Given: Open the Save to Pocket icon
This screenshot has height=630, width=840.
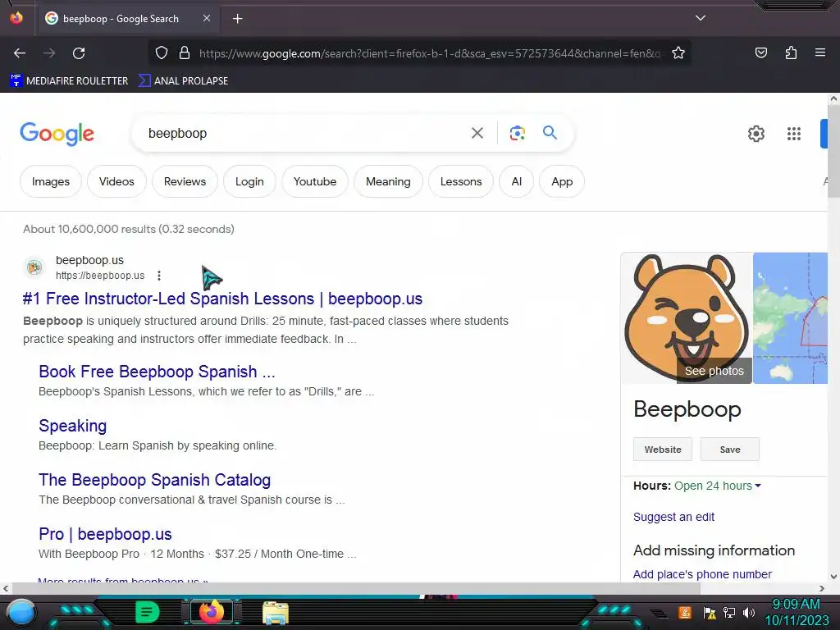Looking at the screenshot, I should 760,52.
